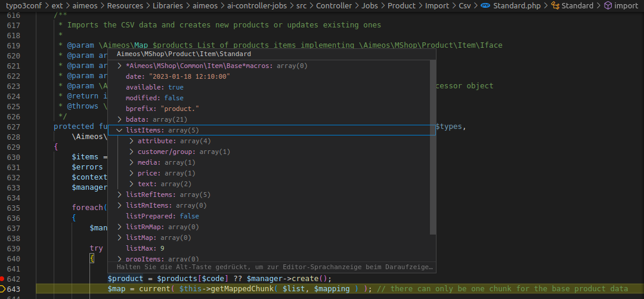Image resolution: width=644 pixels, height=299 pixels.
Task: Select the available: true row
Action: point(269,87)
